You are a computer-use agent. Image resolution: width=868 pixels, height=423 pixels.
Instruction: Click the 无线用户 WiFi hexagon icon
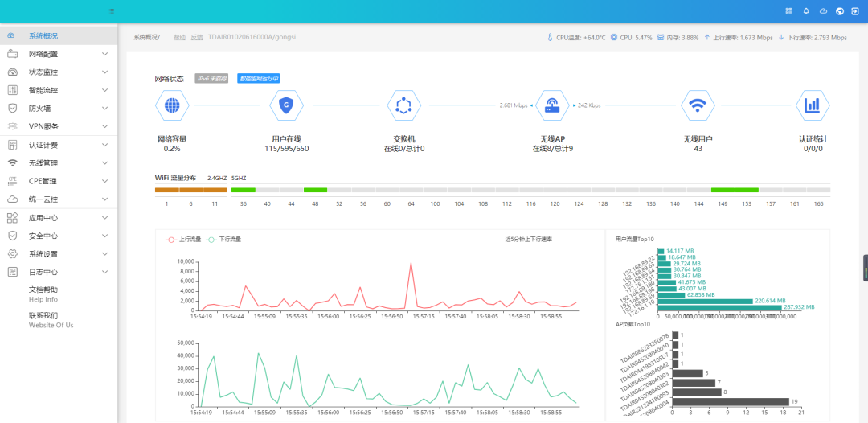pyautogui.click(x=698, y=105)
